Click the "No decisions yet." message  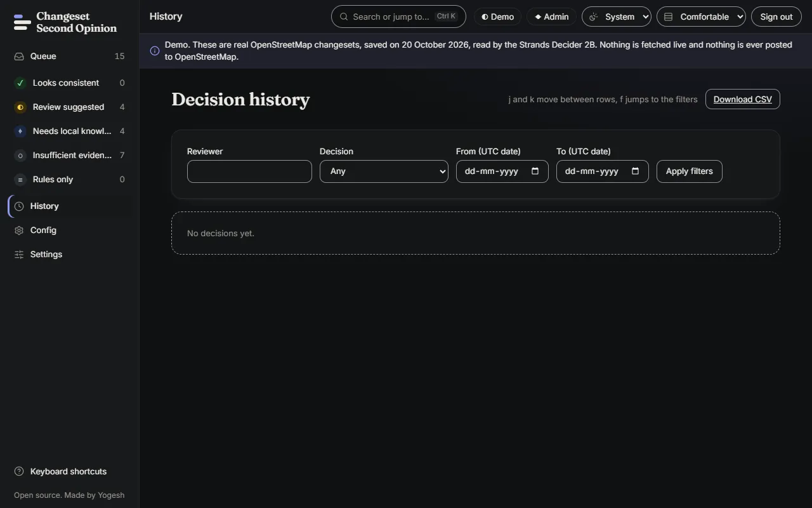coord(221,234)
